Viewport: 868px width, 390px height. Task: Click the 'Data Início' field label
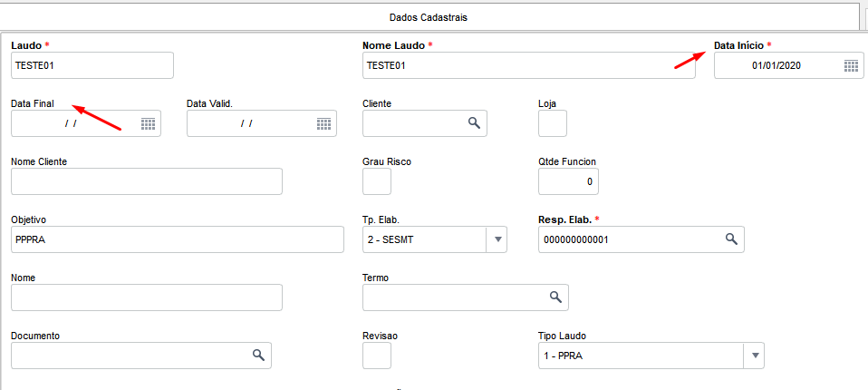[x=739, y=44]
